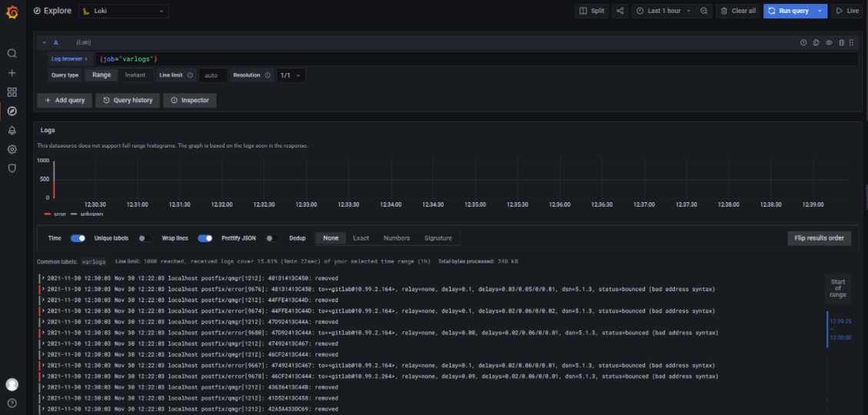
Task: Zoom out the time range
Action: [703, 11]
